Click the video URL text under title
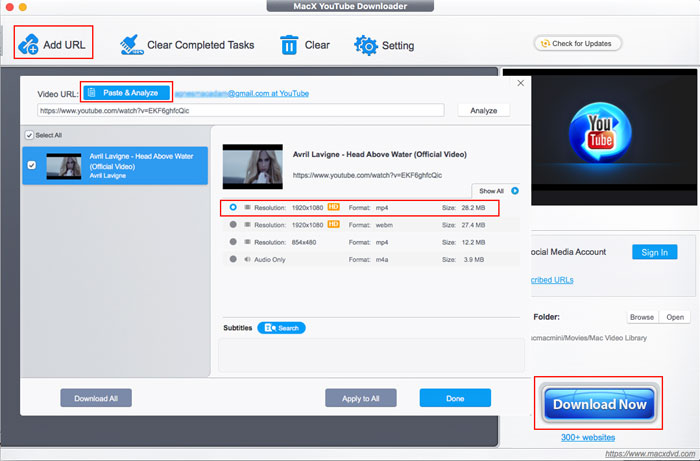Viewport: 700px width, 461px height. [367, 175]
